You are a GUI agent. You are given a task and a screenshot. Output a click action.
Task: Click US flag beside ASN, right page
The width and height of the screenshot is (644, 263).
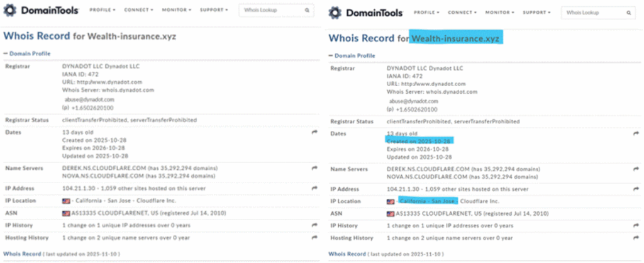(x=391, y=214)
